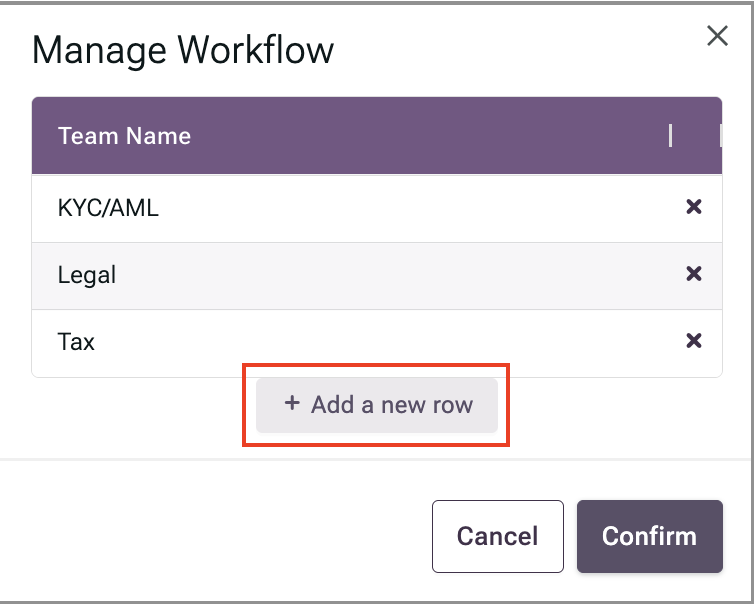The height and width of the screenshot is (604, 754).
Task: Select the KYC/AML team name cell
Action: (x=108, y=208)
